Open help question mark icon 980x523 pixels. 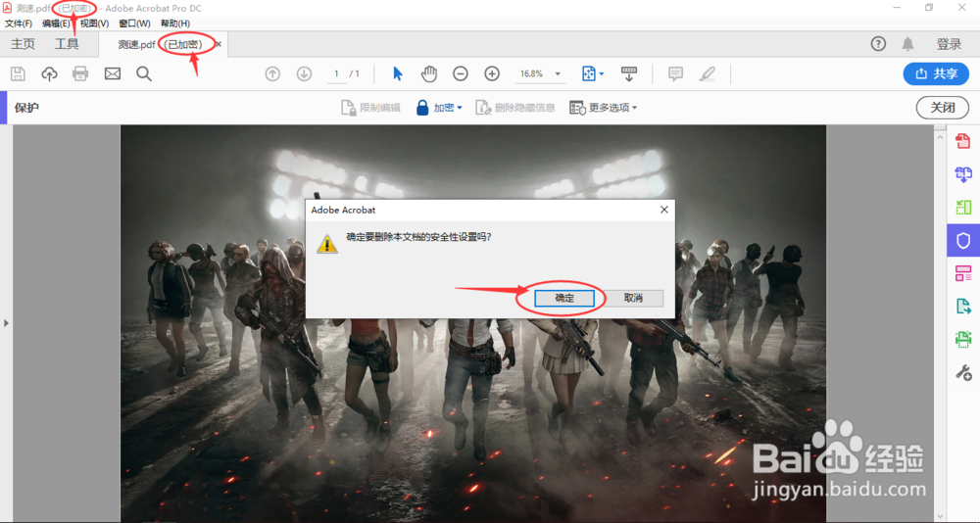879,44
